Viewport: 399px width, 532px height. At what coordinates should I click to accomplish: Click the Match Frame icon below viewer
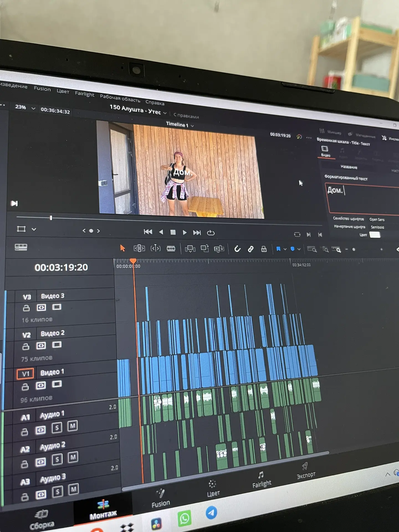coord(297,234)
